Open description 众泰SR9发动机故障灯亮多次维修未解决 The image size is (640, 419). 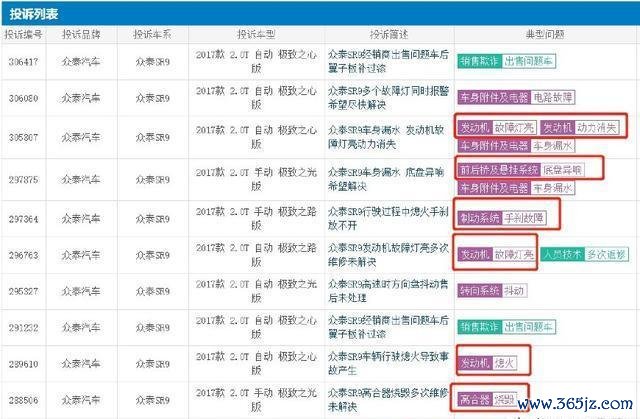(x=388, y=255)
